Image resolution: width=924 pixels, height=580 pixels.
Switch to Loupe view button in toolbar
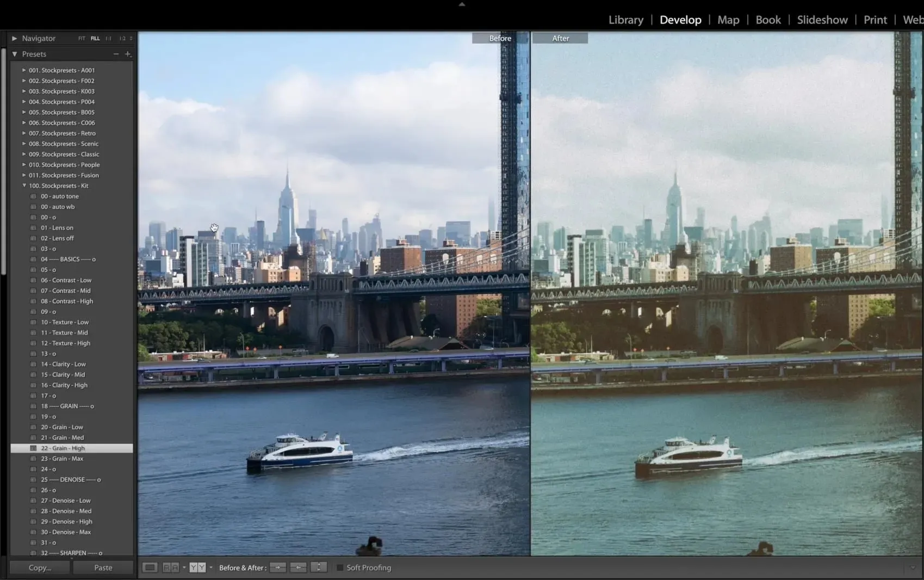coord(150,567)
